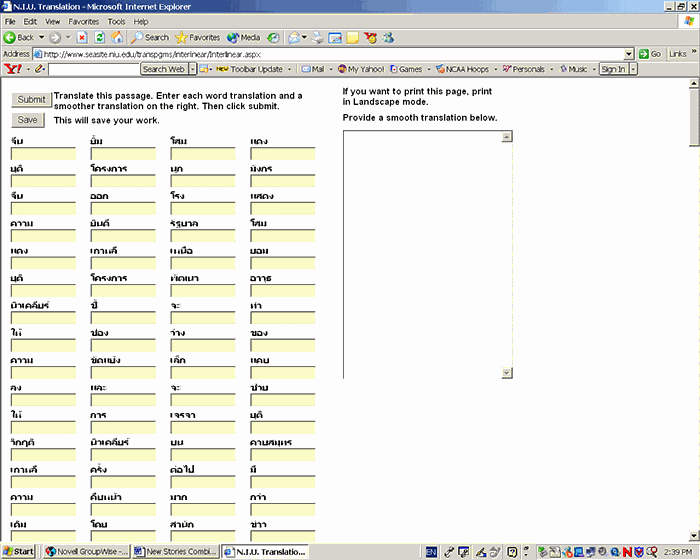Print the page using the printer icon
Viewport: 700px width, 560px height.
[317, 38]
